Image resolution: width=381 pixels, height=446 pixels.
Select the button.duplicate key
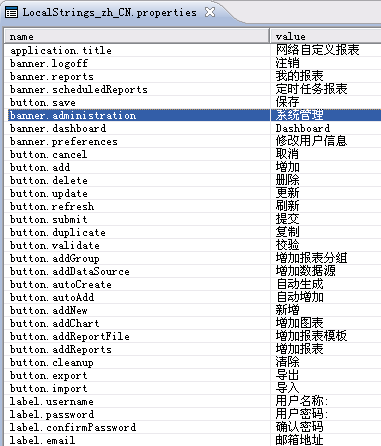[x=58, y=232]
